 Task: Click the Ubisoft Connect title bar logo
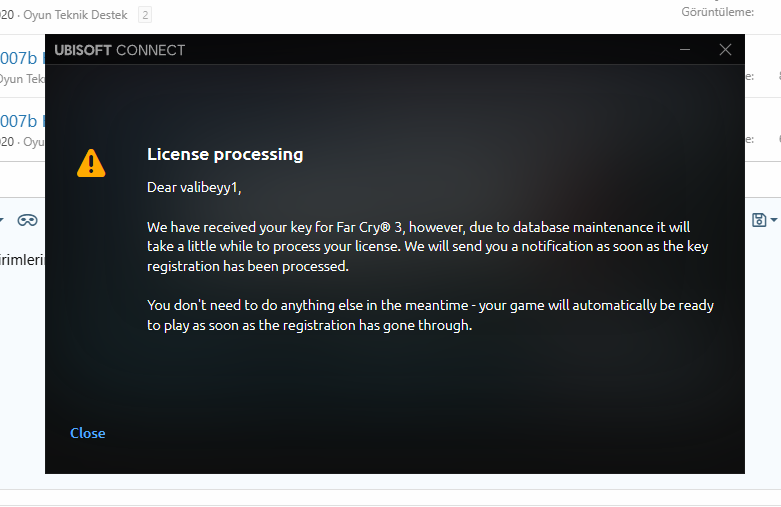point(119,50)
